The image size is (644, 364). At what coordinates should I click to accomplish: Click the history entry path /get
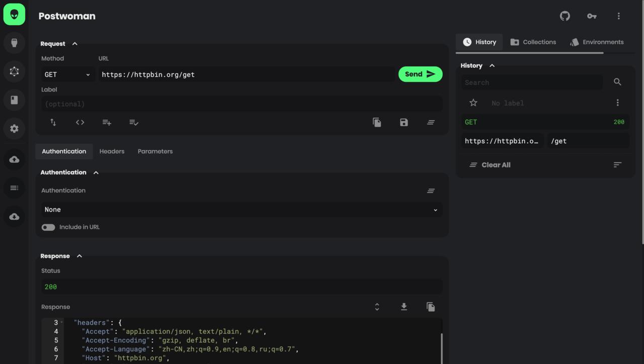[588, 141]
